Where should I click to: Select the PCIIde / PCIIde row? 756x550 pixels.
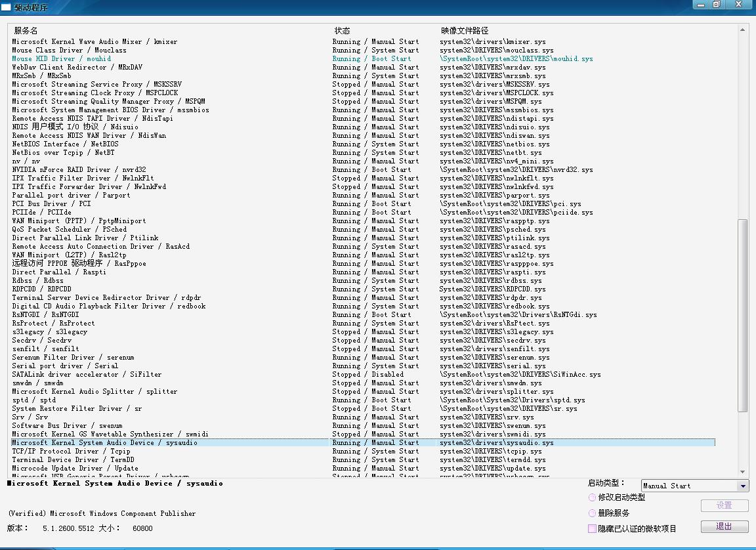(x=363, y=212)
